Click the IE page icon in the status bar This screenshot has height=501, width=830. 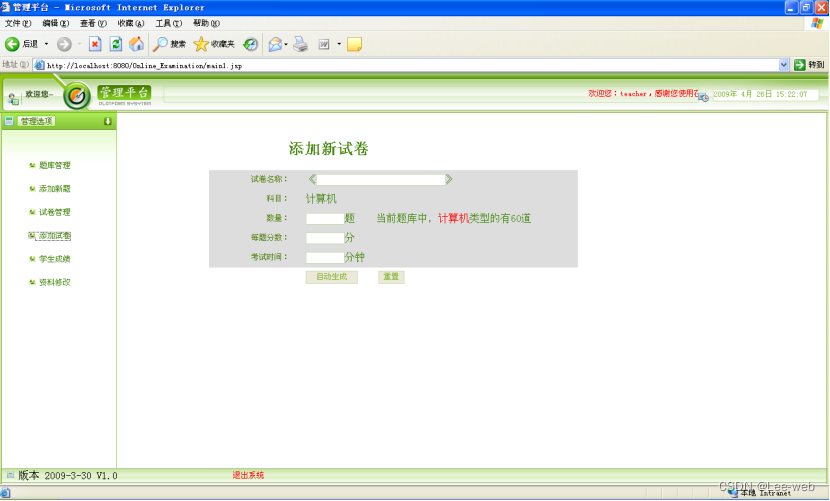[x=5, y=493]
